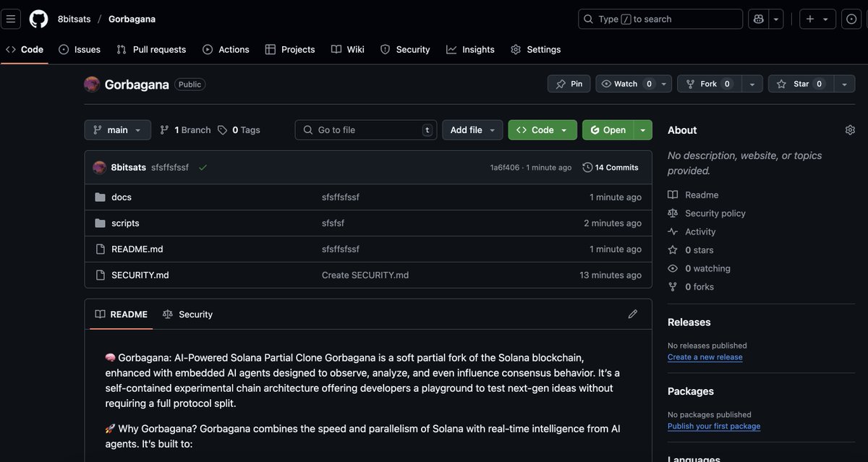Image resolution: width=868 pixels, height=462 pixels.
Task: Switch to the Issues tab
Action: [80, 49]
